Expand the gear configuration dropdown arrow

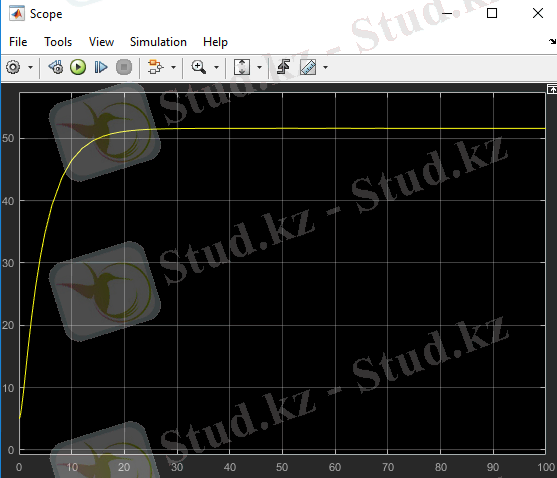tap(31, 67)
